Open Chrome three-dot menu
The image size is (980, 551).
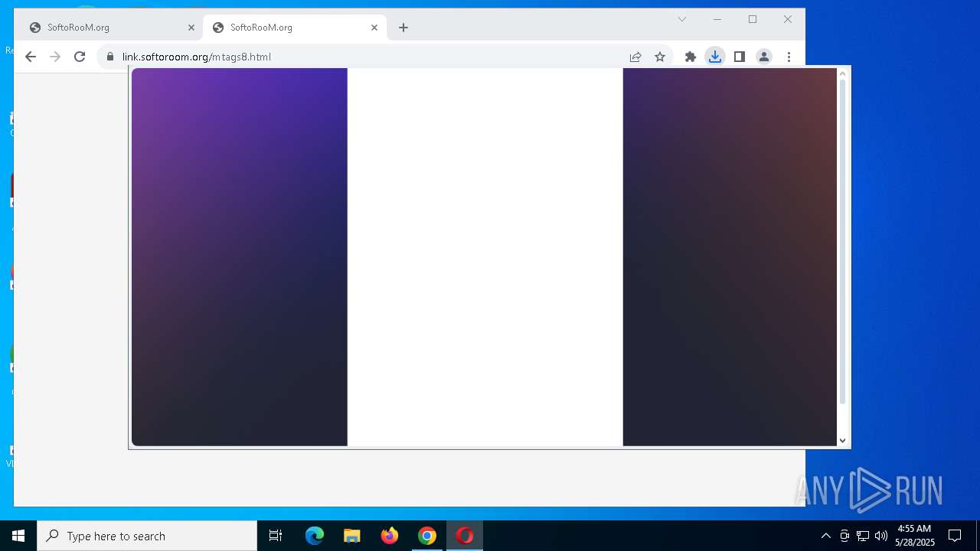coord(789,57)
